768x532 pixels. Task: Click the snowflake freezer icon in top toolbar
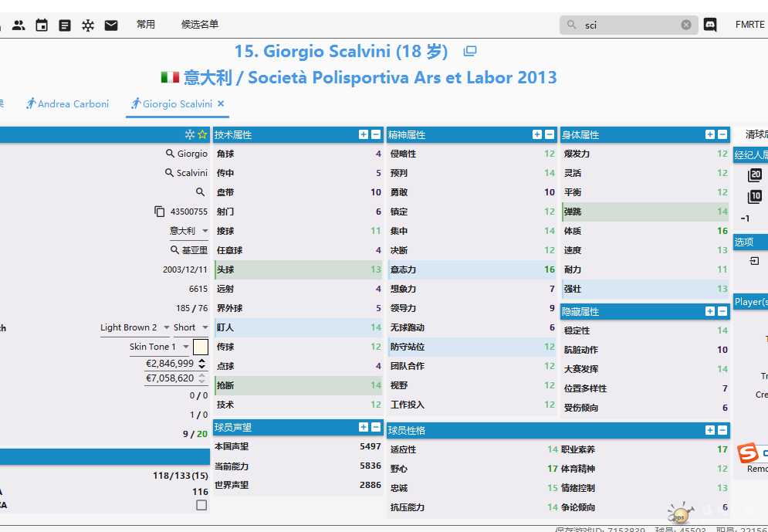click(x=88, y=25)
